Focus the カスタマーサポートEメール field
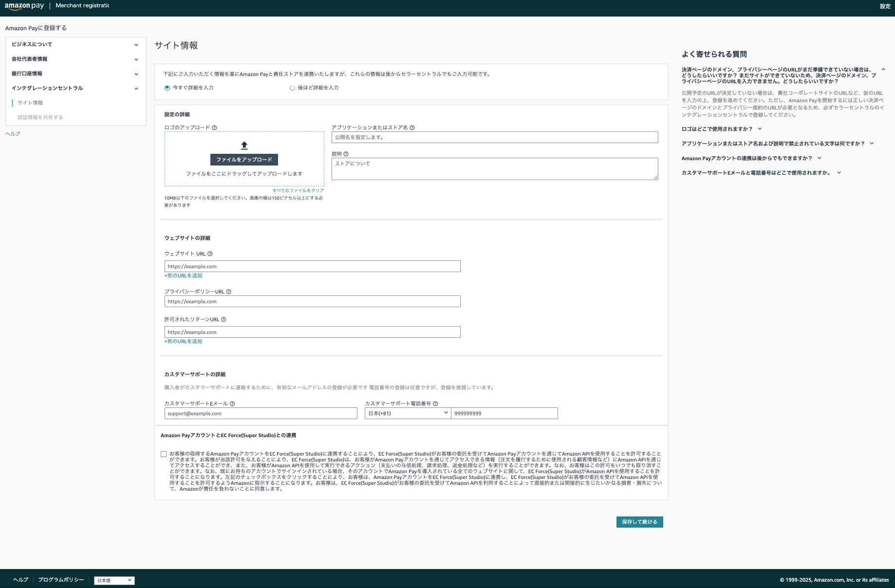This screenshot has width=895, height=588. coord(261,413)
